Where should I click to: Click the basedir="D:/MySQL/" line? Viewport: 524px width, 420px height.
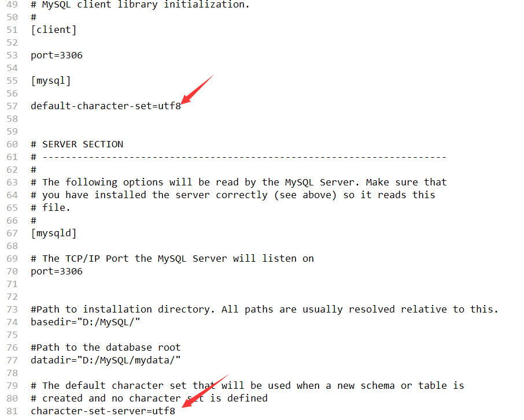tap(86, 322)
